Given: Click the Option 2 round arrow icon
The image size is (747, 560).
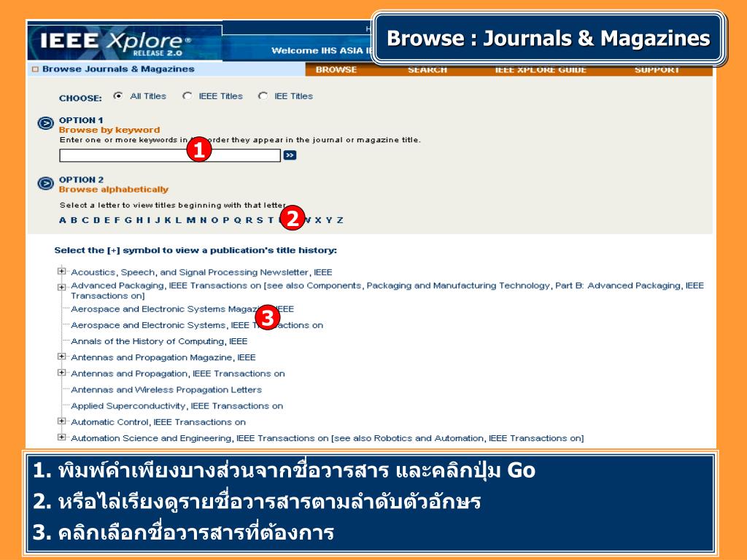Looking at the screenshot, I should pos(46,183).
